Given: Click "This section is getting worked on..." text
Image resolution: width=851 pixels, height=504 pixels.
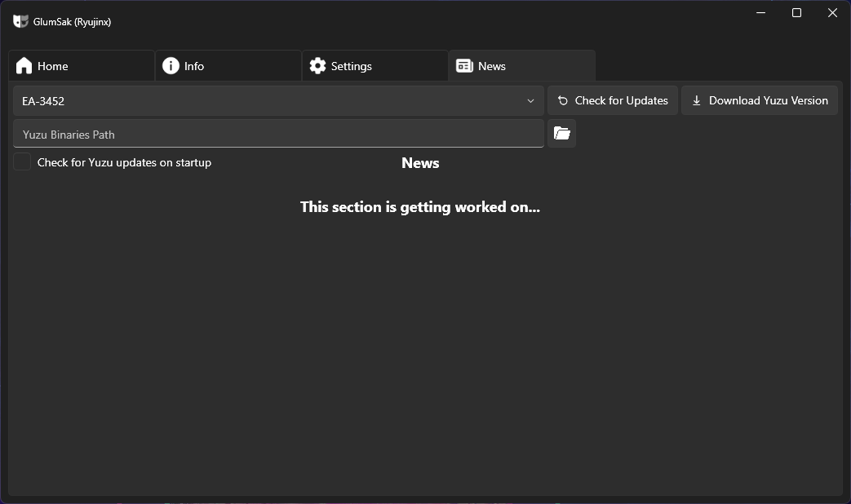Looking at the screenshot, I should (420, 207).
